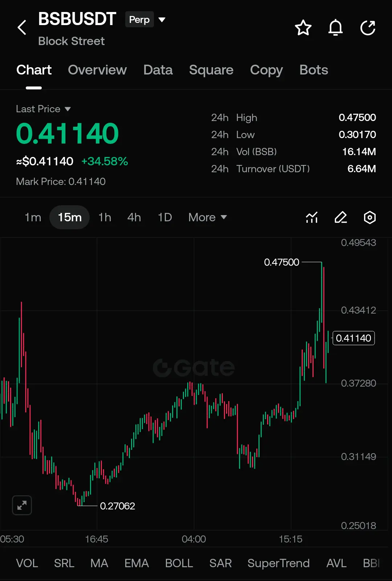Select the 1h timeframe
The height and width of the screenshot is (581, 392).
[105, 217]
